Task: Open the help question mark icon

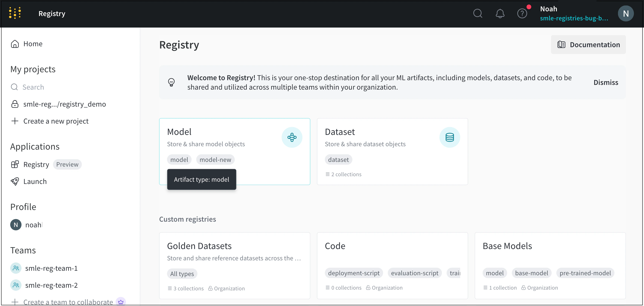Action: 522,14
